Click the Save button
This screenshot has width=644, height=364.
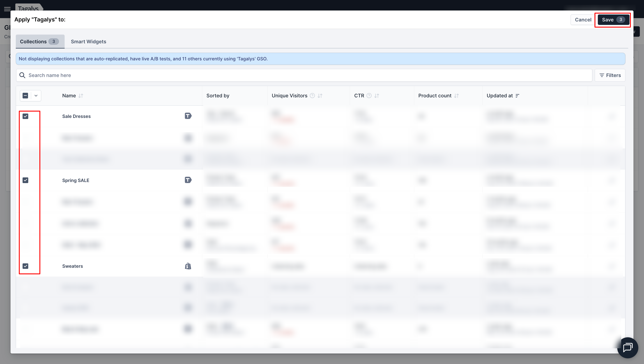point(613,20)
